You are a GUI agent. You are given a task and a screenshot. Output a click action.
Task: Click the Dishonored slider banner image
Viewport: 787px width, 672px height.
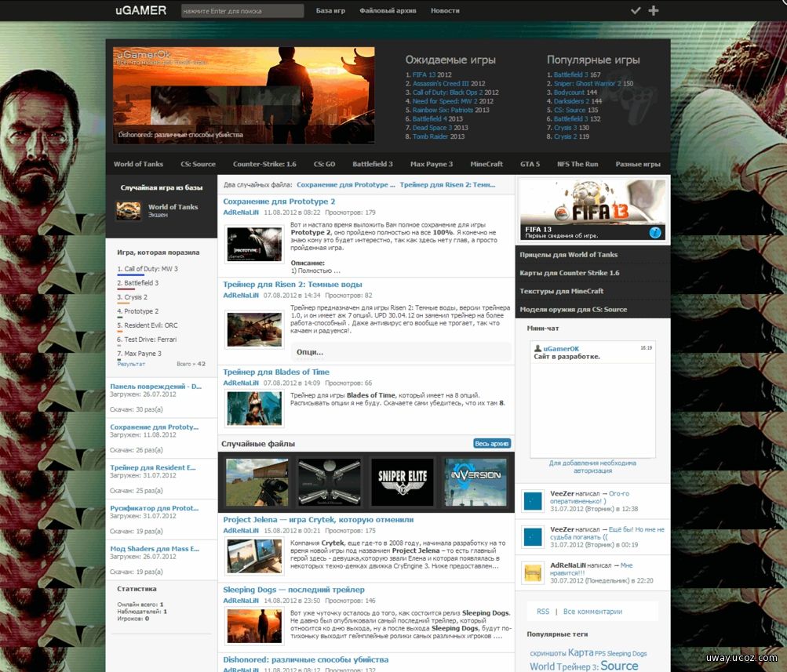click(243, 96)
